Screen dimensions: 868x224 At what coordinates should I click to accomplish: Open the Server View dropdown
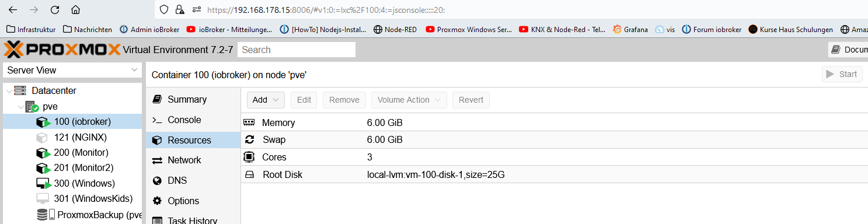(x=72, y=70)
